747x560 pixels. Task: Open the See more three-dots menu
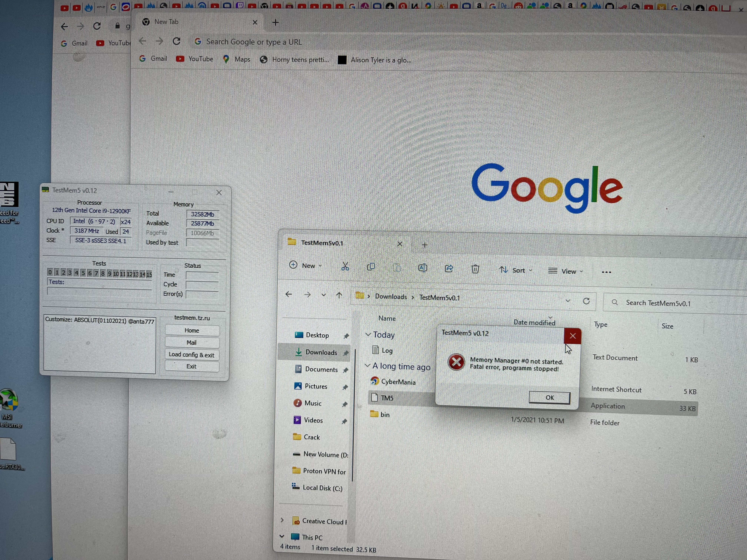pyautogui.click(x=606, y=272)
